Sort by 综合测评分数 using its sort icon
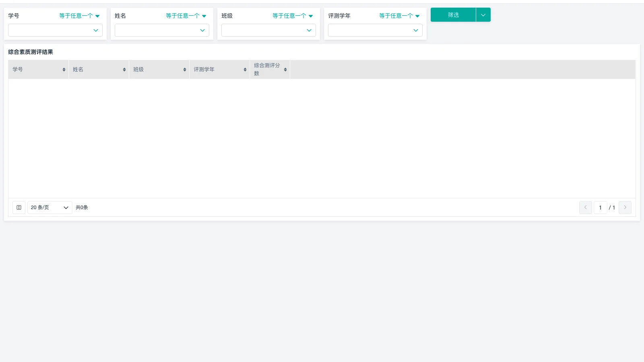Viewport: 644px width, 362px height. [285, 70]
